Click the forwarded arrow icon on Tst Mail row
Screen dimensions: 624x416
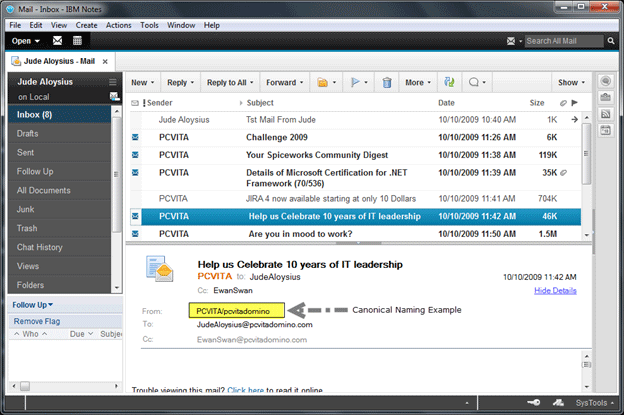[x=574, y=119]
